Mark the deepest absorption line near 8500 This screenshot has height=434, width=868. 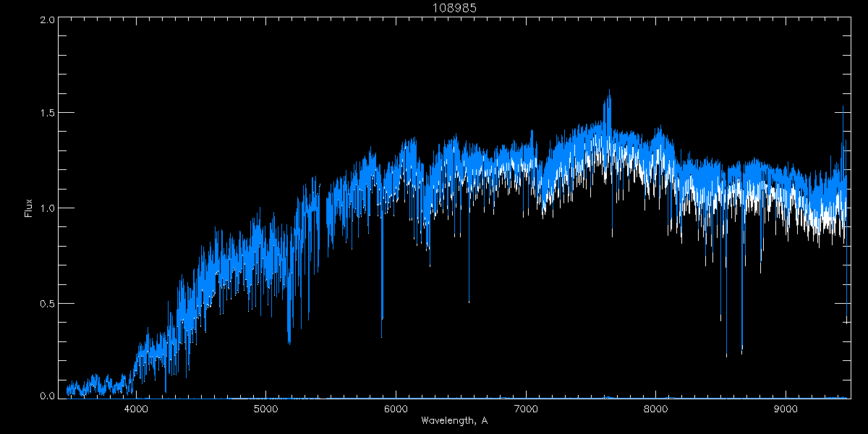tap(726, 354)
